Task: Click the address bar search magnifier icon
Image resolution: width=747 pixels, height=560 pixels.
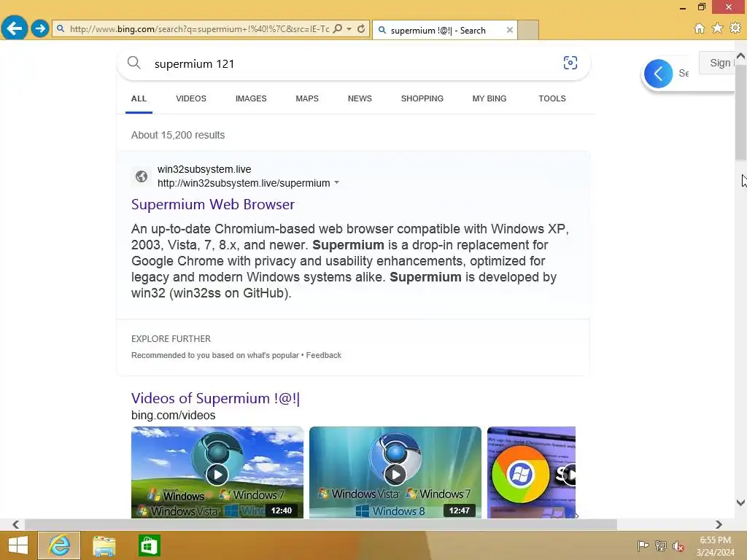Action: click(x=337, y=29)
